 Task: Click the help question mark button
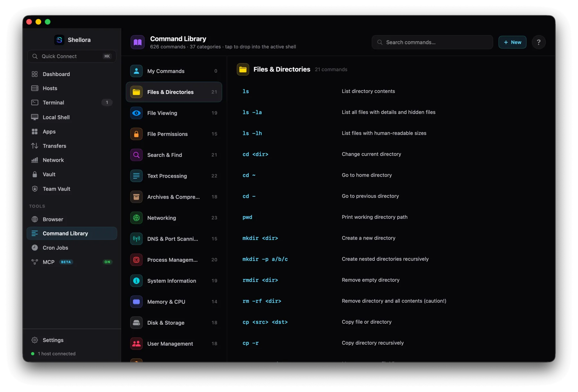(539, 42)
